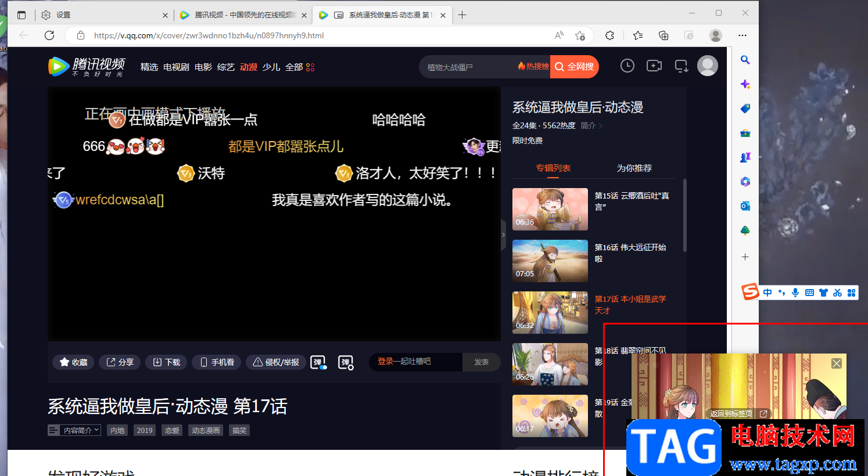Open the 综艺 navigation item
Viewport: 868px width, 476px height.
[x=226, y=67]
